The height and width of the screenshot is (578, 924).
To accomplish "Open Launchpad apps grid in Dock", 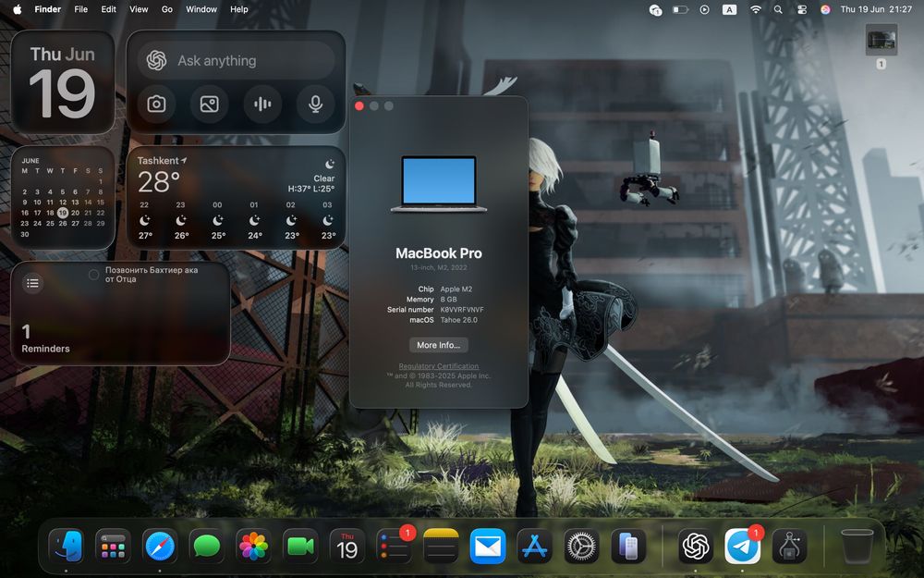I will pyautogui.click(x=113, y=547).
